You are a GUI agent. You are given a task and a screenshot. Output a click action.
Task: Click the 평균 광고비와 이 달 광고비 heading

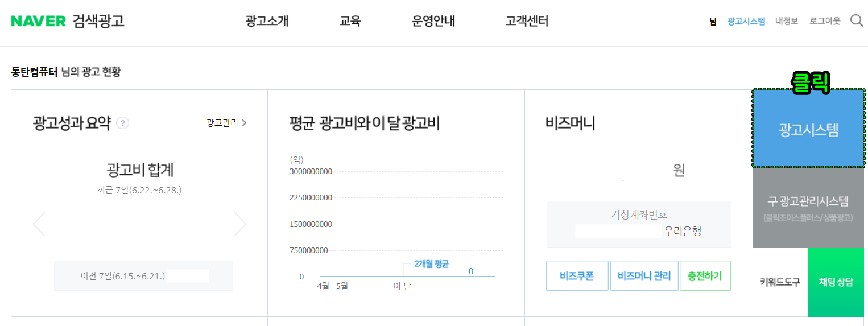click(x=364, y=123)
